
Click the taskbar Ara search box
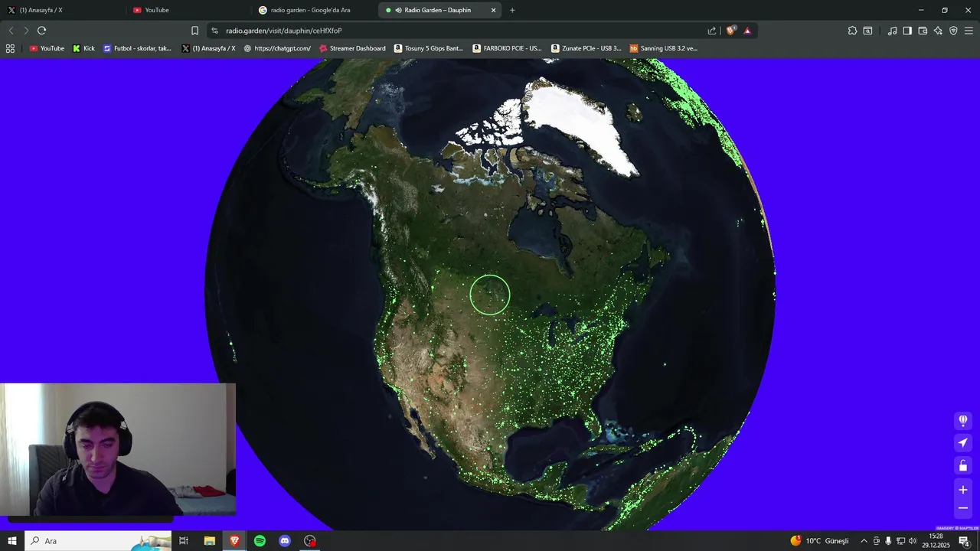tap(98, 541)
